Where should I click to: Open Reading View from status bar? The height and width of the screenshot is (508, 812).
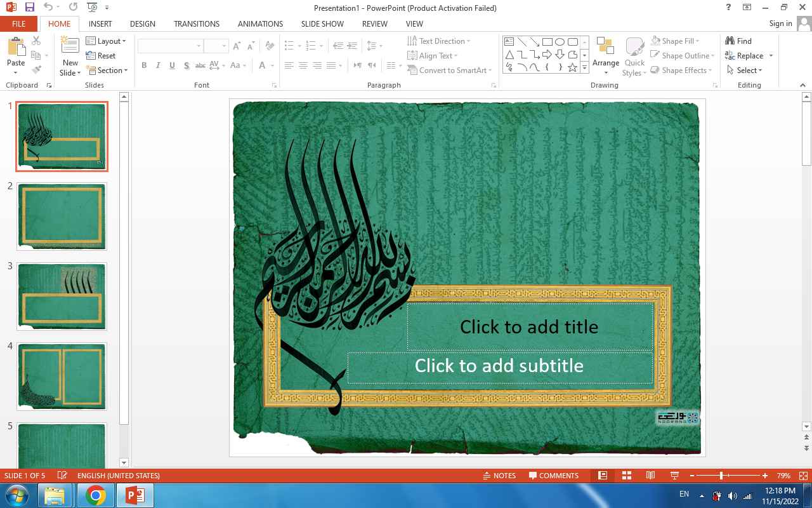pos(650,476)
